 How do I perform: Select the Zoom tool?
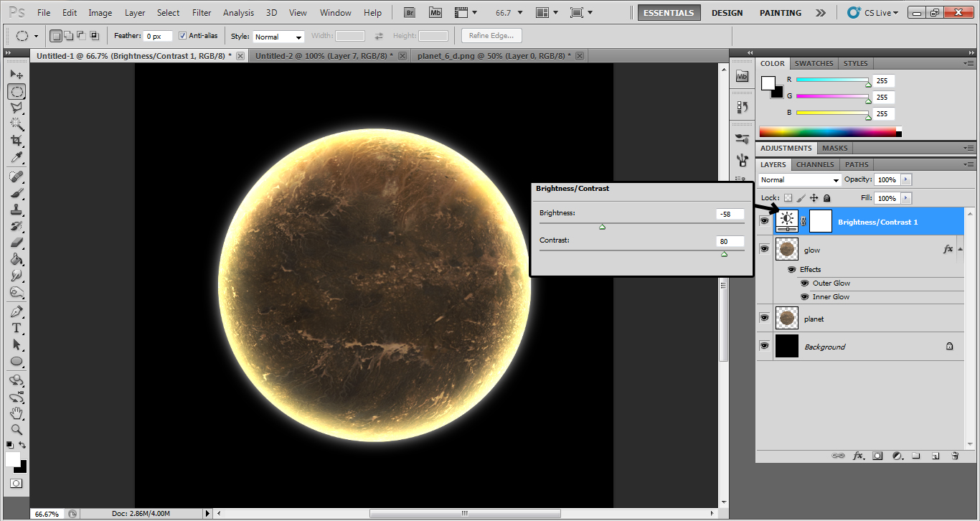[x=17, y=429]
